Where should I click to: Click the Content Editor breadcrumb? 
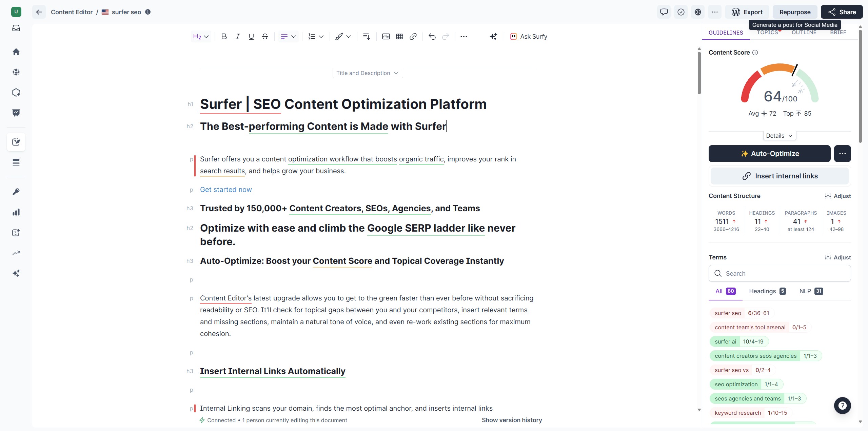[x=72, y=12]
